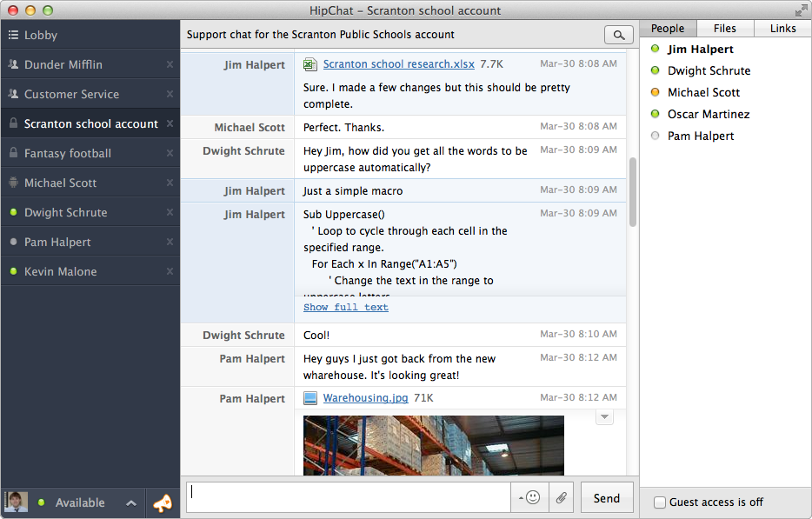Screen dimensions: 812x519
Task: Click the lock icon for Fantasy football
Action: point(13,153)
